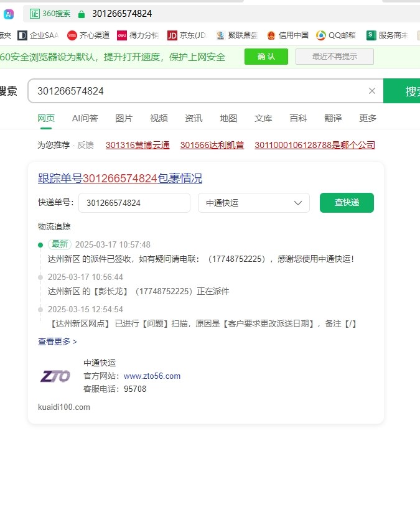Switch to the 图片 tab

tap(124, 118)
